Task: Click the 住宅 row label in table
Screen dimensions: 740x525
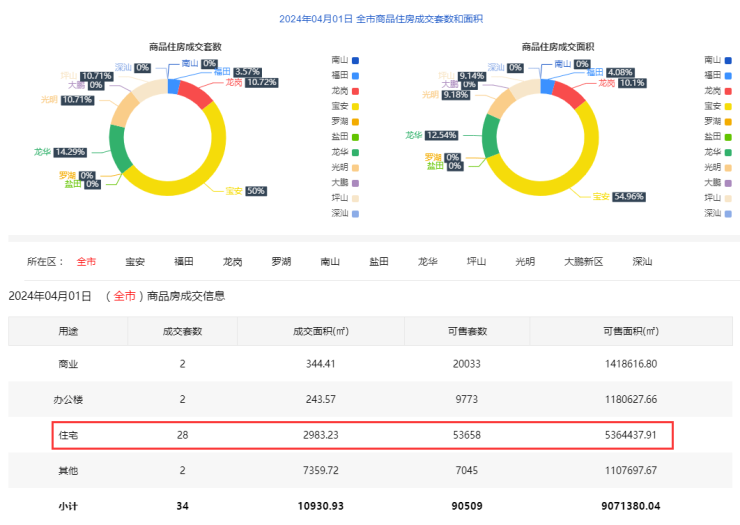Action: [68, 435]
